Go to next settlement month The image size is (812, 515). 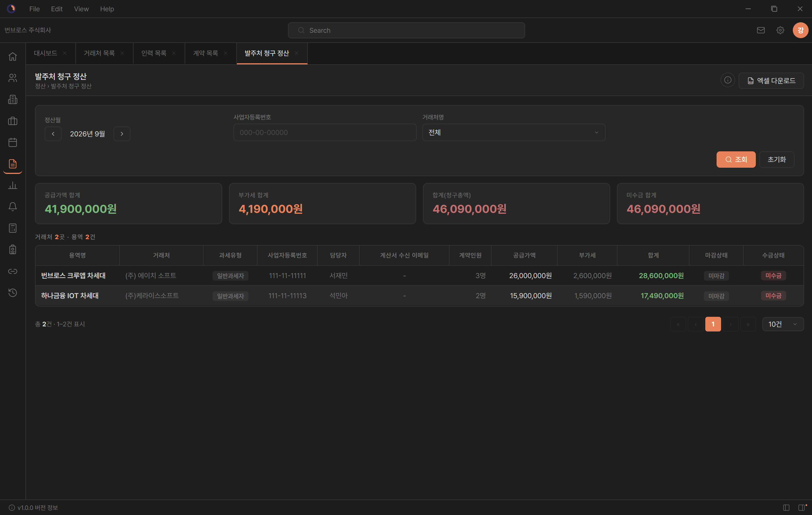coord(122,134)
